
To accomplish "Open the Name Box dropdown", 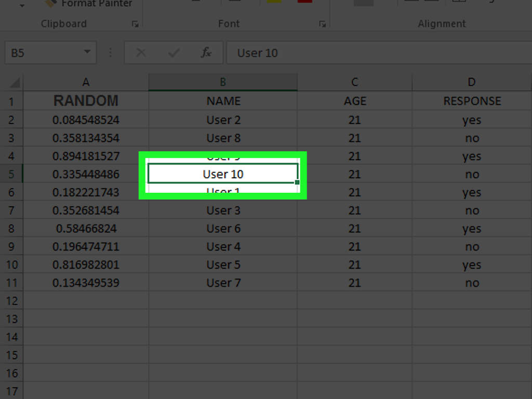I will pyautogui.click(x=87, y=52).
